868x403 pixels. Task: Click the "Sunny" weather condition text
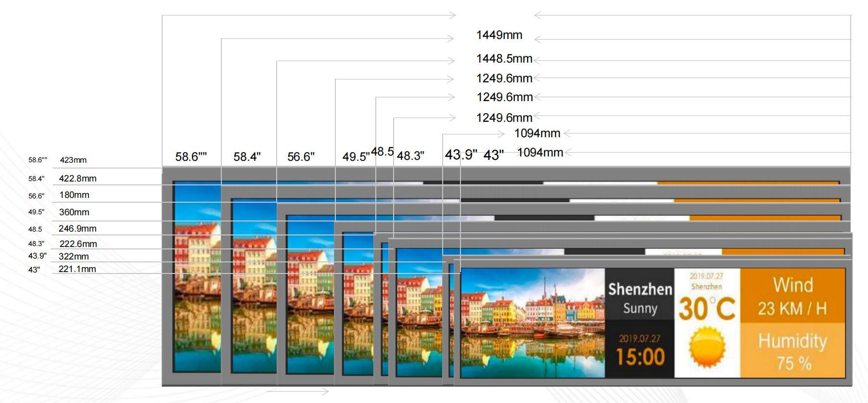coord(640,308)
